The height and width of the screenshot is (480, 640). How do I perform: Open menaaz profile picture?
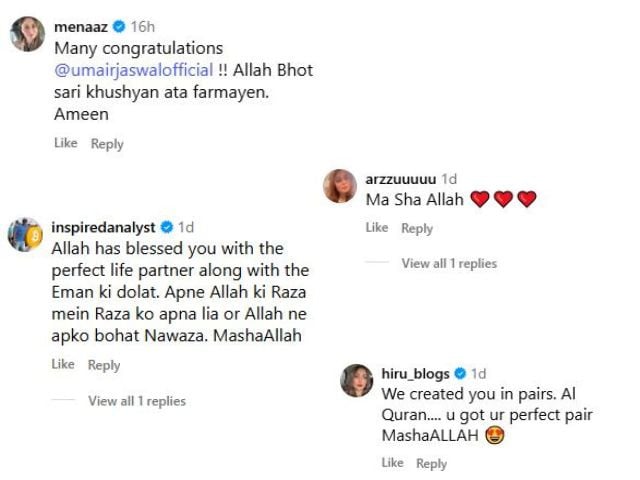[26, 35]
